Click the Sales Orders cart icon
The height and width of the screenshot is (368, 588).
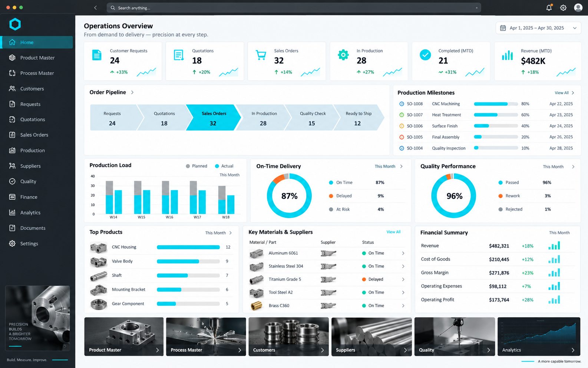pyautogui.click(x=261, y=55)
